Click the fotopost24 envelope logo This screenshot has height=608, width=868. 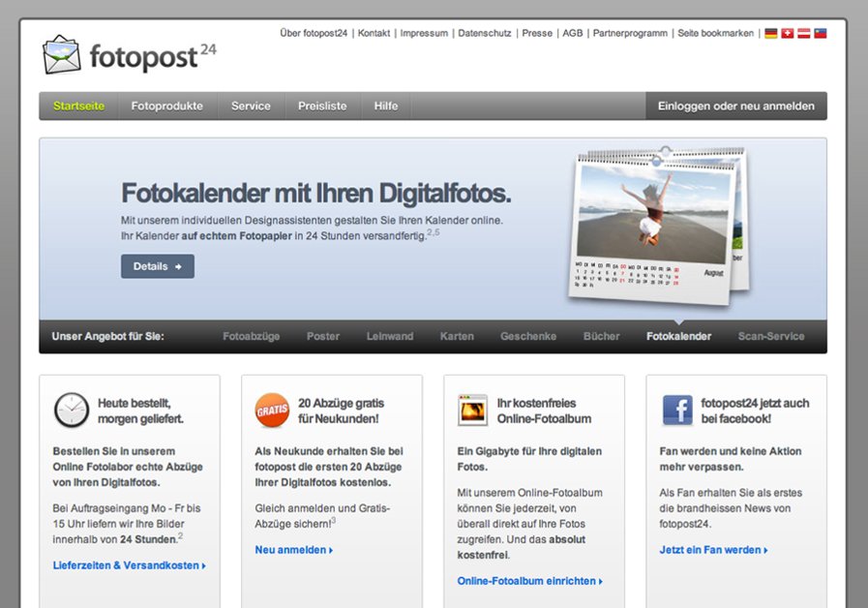(x=63, y=53)
